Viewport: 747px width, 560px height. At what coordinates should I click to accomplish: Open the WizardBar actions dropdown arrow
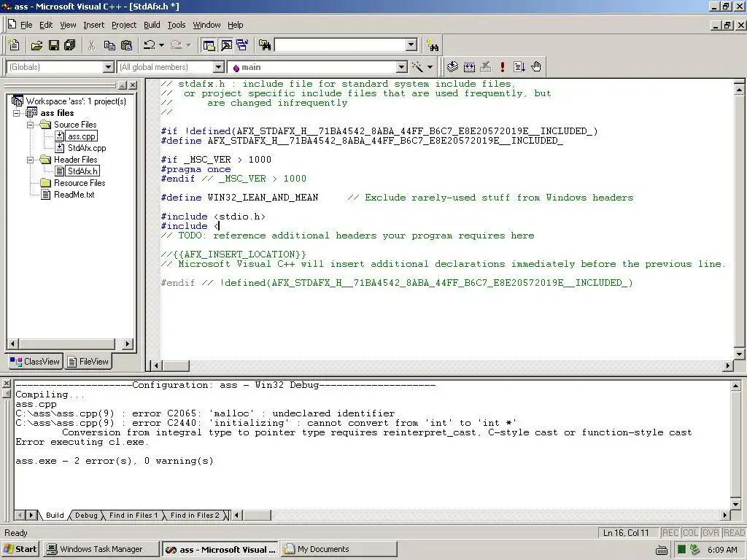click(x=430, y=67)
